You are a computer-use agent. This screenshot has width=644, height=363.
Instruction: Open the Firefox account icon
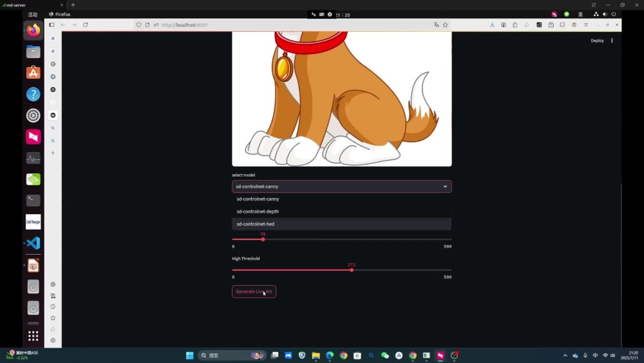(x=504, y=25)
